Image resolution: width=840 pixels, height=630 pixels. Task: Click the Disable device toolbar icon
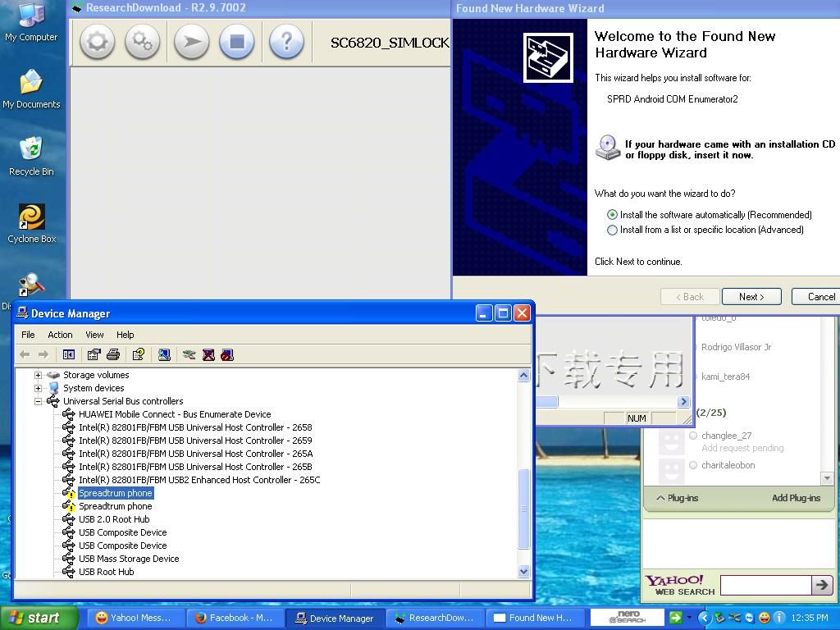(x=227, y=354)
